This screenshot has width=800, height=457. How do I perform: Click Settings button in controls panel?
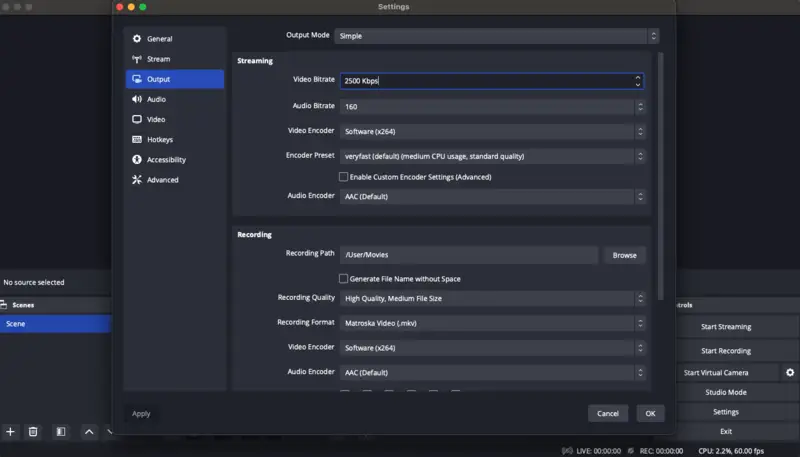point(726,412)
